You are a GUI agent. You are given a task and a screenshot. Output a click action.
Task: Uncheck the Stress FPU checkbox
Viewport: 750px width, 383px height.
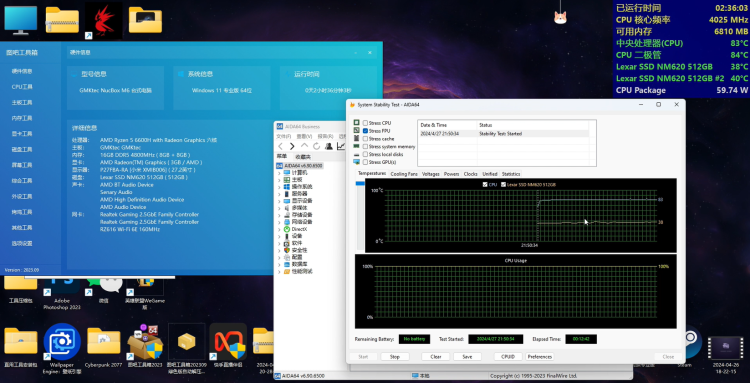365,131
